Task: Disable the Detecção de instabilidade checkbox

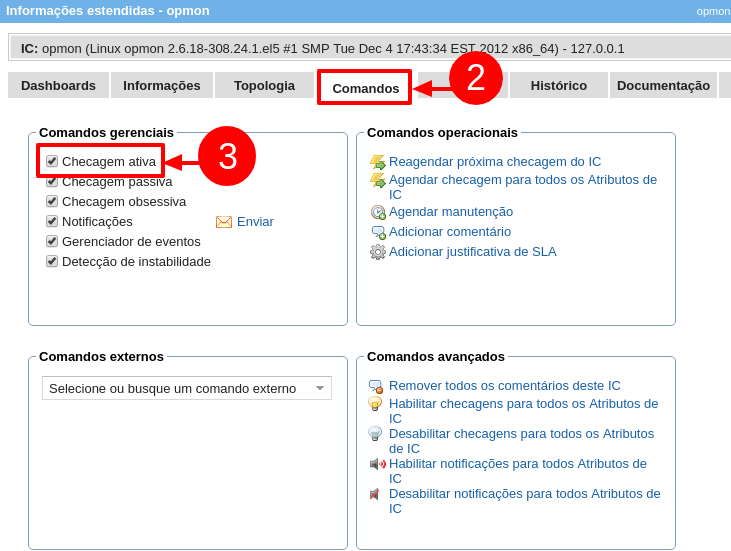Action: click(x=52, y=261)
